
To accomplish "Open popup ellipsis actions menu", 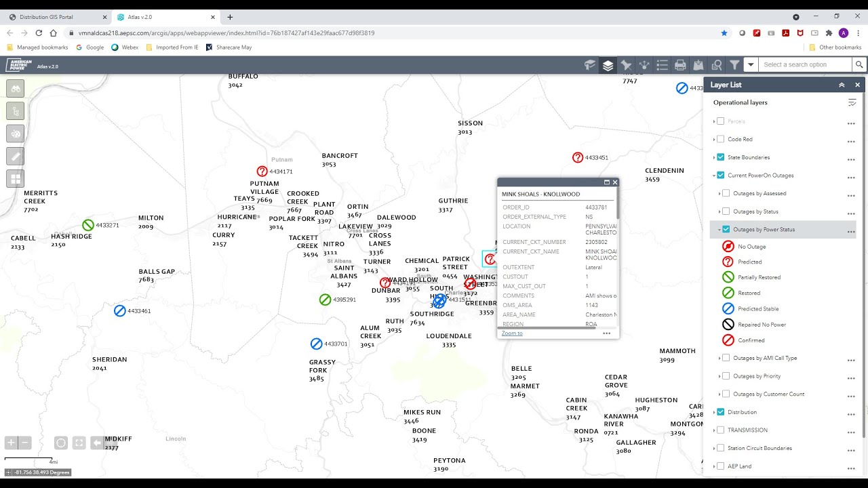I will click(x=607, y=333).
